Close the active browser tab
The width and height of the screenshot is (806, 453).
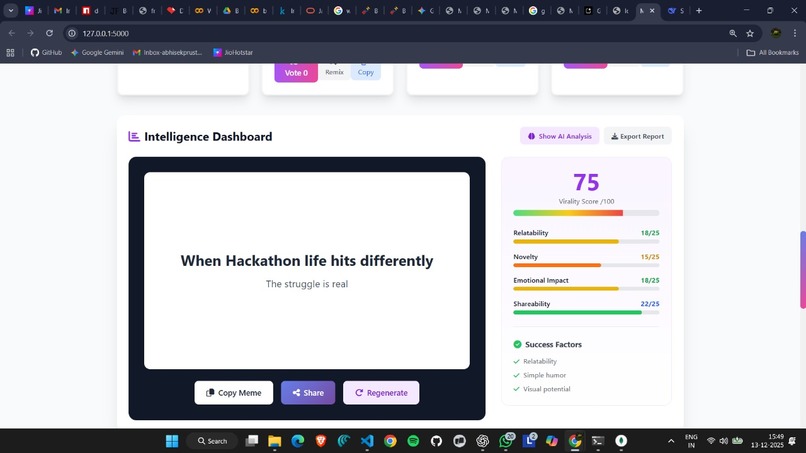click(652, 10)
